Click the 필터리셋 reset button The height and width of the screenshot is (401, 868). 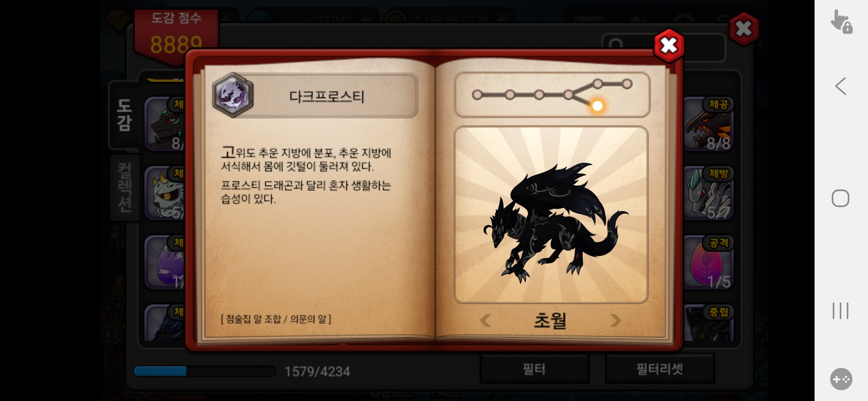[x=660, y=369]
